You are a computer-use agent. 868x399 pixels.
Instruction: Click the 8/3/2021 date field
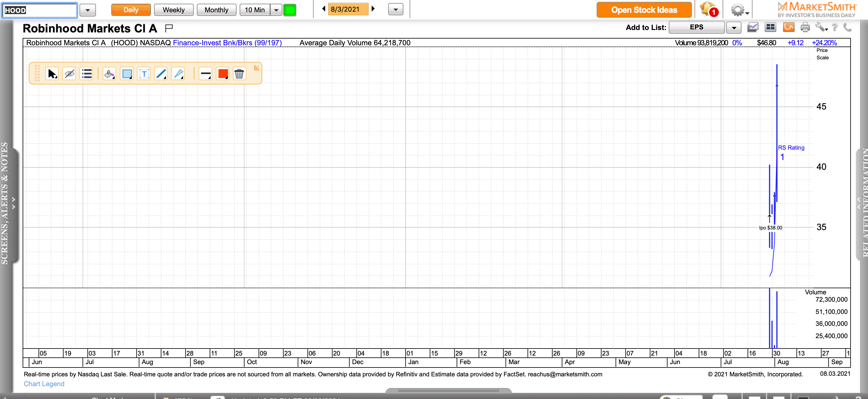coord(348,9)
